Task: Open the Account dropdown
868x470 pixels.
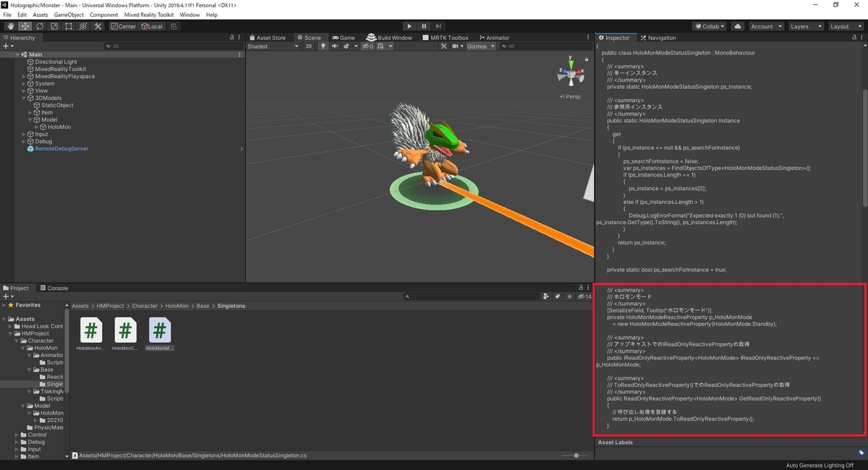Action: pos(765,26)
